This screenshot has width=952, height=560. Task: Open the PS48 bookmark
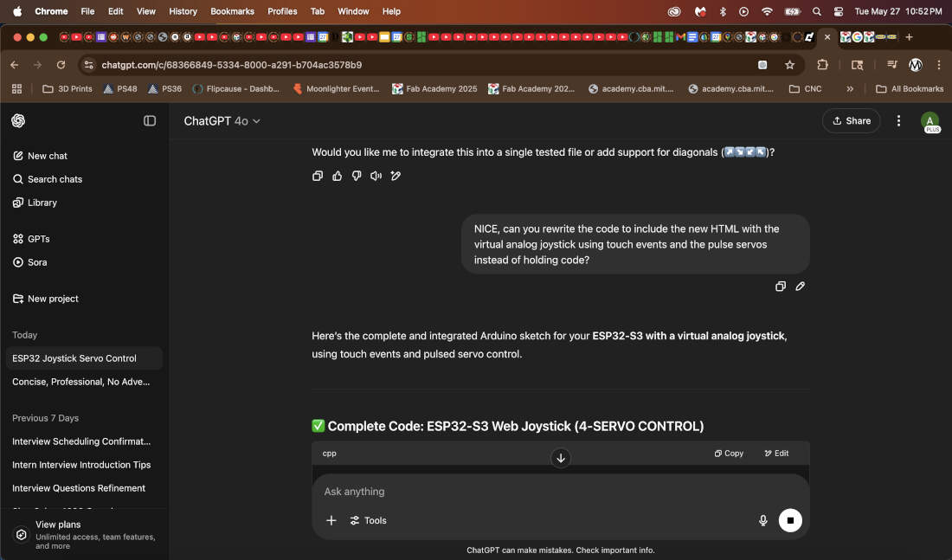[120, 88]
